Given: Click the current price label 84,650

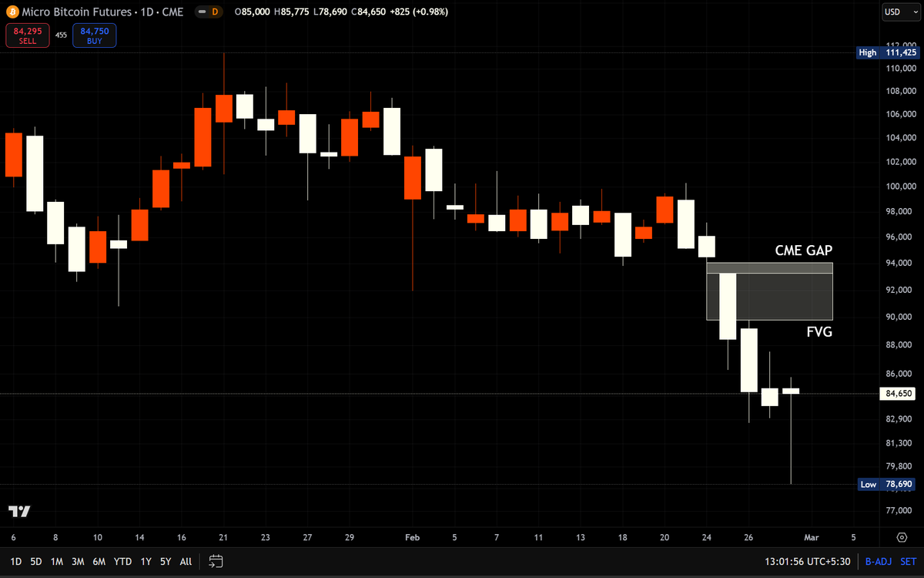Looking at the screenshot, I should coord(899,394).
